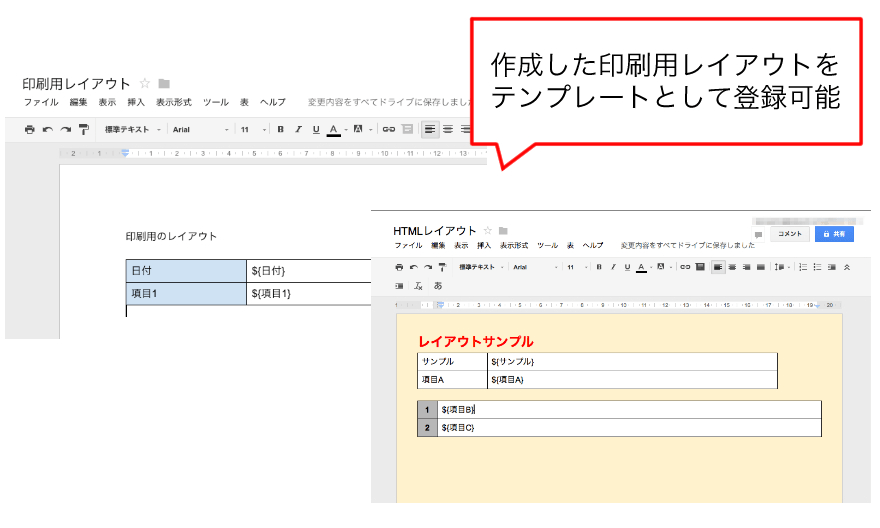Click the 共有 share button
Image resolution: width=880 pixels, height=528 pixels.
click(834, 234)
